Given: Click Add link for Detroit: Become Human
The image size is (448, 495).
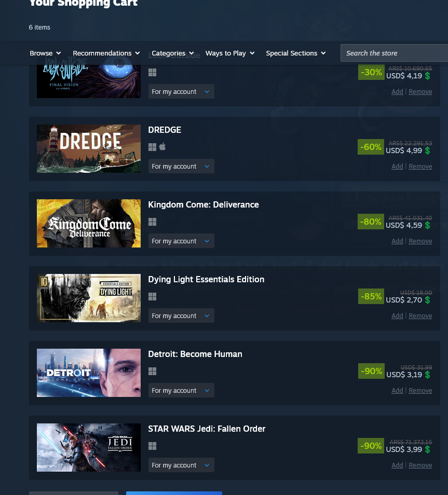Looking at the screenshot, I should (397, 391).
